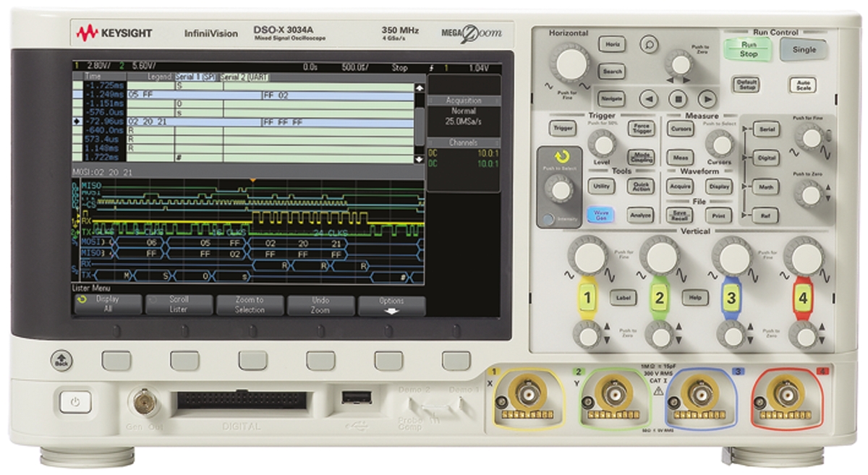
Task: Push the small Intensity key
Action: pyautogui.click(x=550, y=218)
